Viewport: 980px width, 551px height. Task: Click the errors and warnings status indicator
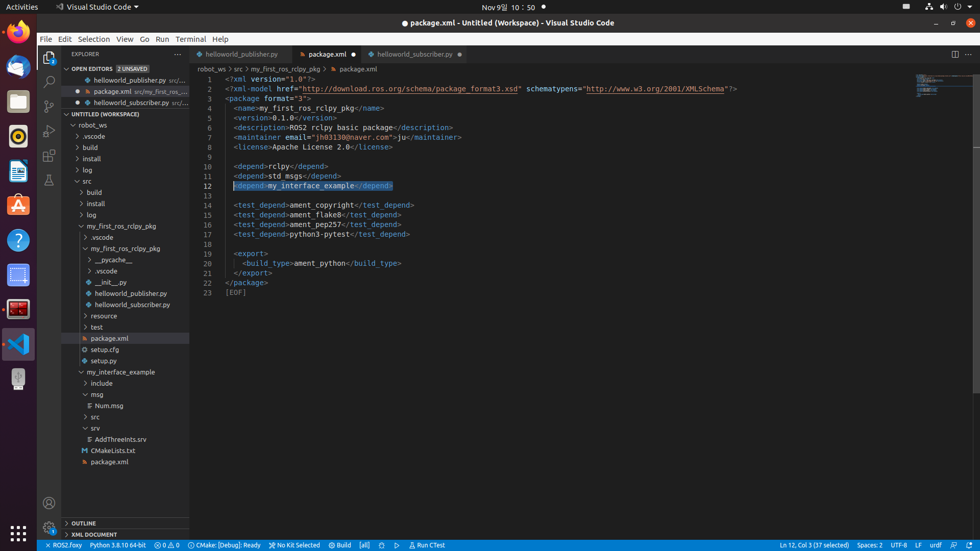pos(167,545)
